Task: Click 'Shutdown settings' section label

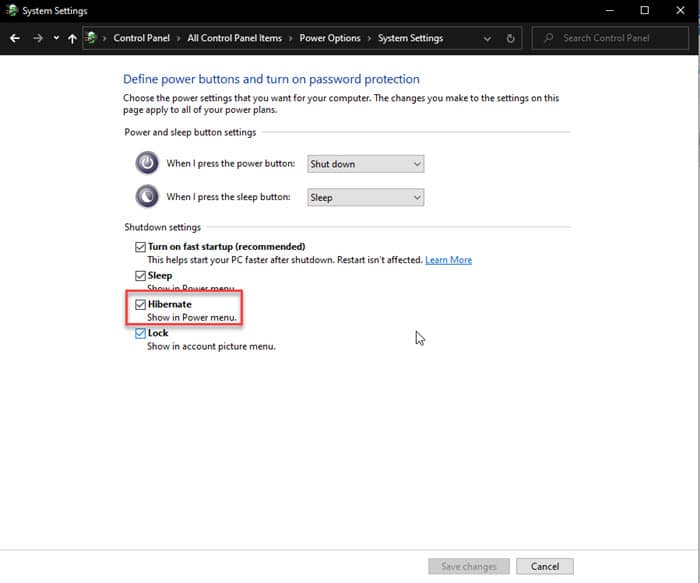Action: pos(162,227)
